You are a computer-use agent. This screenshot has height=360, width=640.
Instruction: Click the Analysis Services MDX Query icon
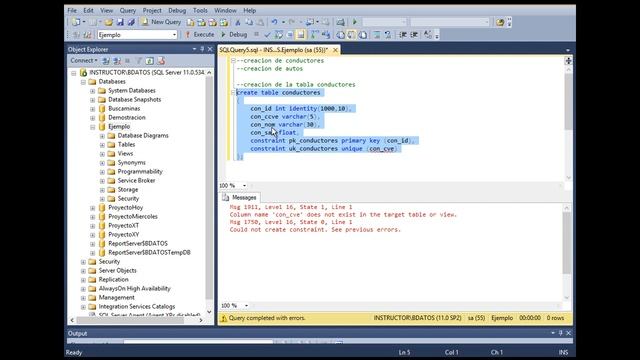pyautogui.click(x=202, y=22)
